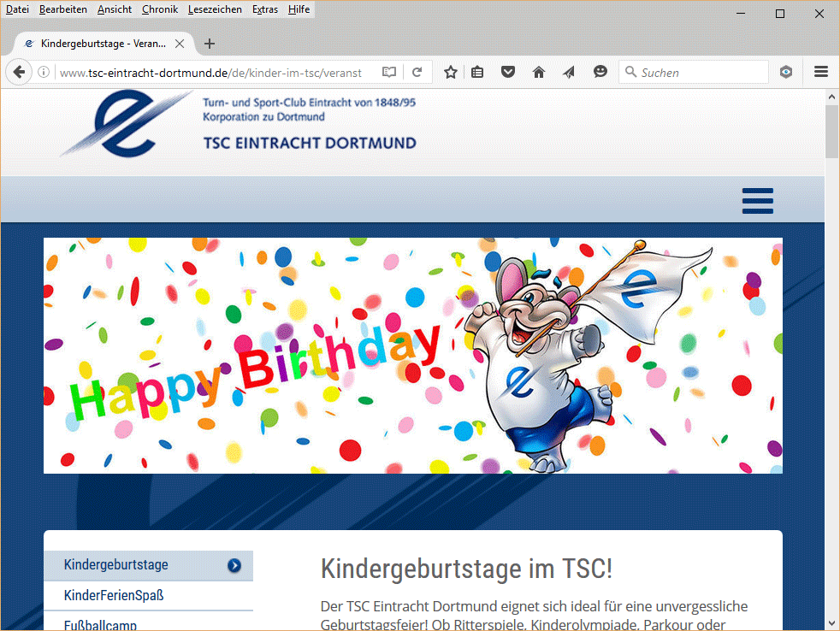This screenshot has height=631, width=840.
Task: Open the Bearbeiten menu
Action: coord(62,9)
